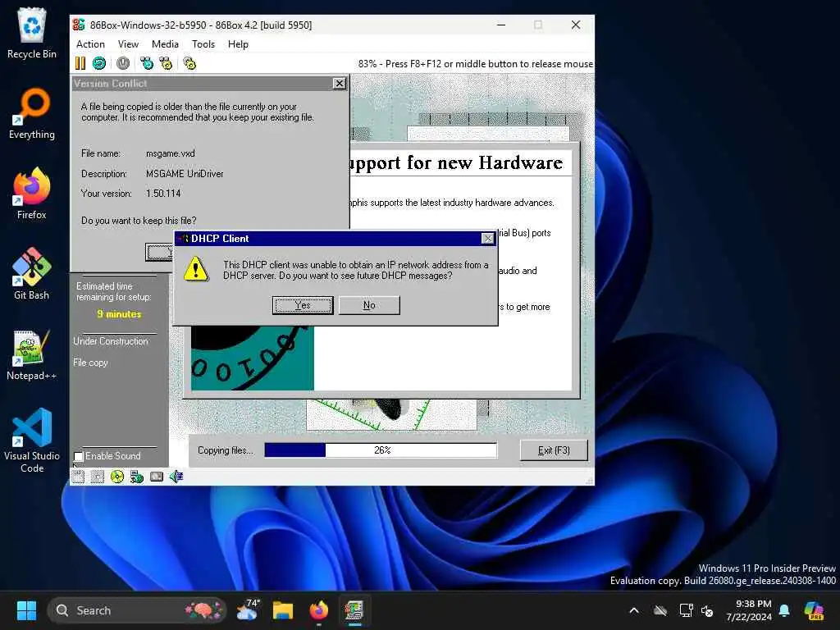The image size is (840, 630).
Task: Click the "1.50.114" version text
Action: pyautogui.click(x=163, y=194)
